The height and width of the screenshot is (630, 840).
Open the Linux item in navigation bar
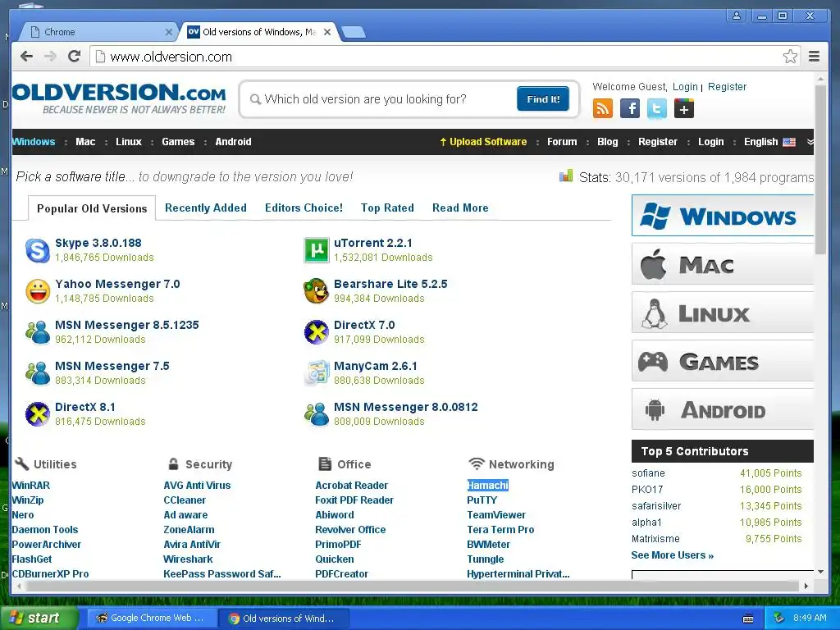coord(129,142)
